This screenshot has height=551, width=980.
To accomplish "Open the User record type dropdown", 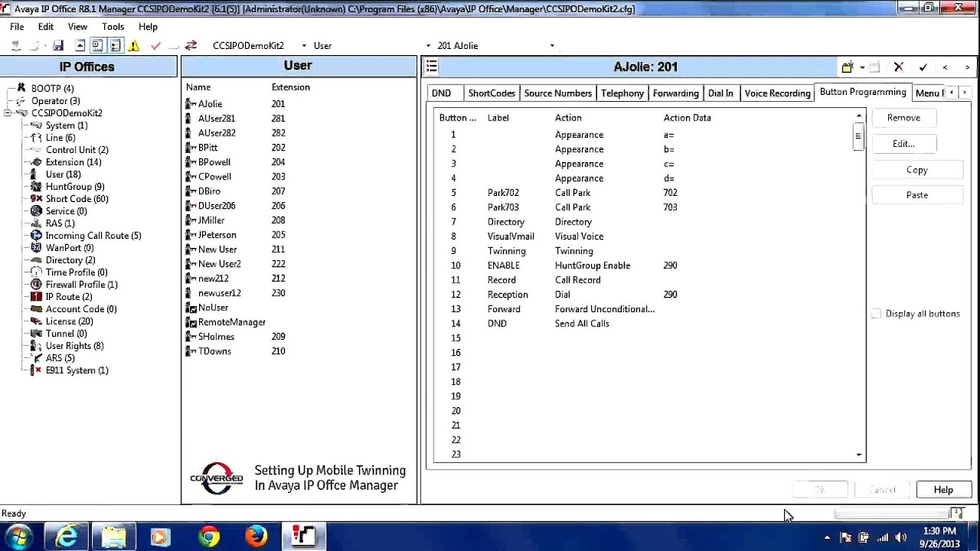I will coord(428,46).
